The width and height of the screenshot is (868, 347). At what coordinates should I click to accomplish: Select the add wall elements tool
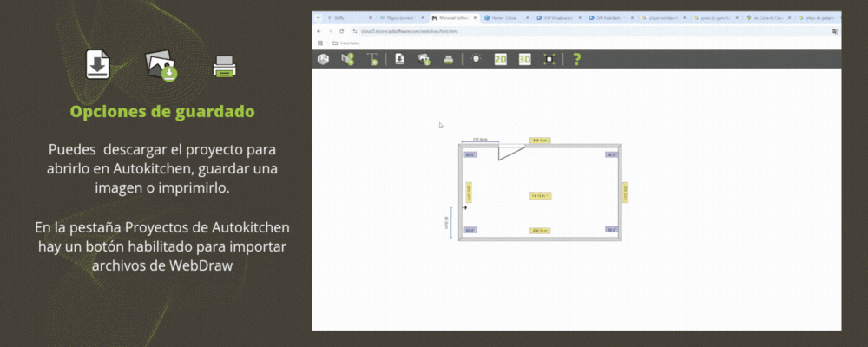coord(348,59)
